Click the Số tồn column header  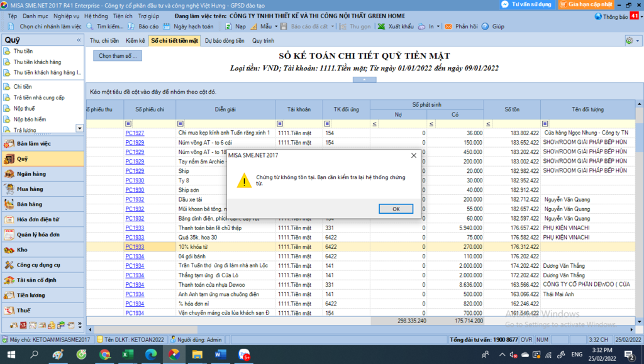(512, 109)
